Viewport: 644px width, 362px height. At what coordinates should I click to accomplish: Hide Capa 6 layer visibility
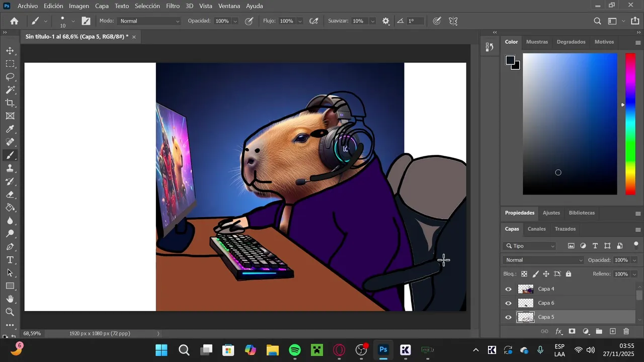508,303
